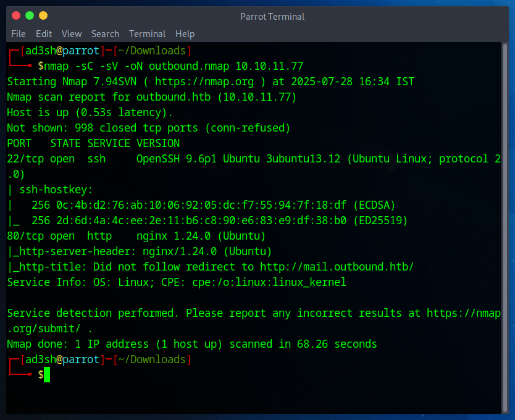The width and height of the screenshot is (515, 420).
Task: Click the green cursor at the prompt
Action: (46, 375)
